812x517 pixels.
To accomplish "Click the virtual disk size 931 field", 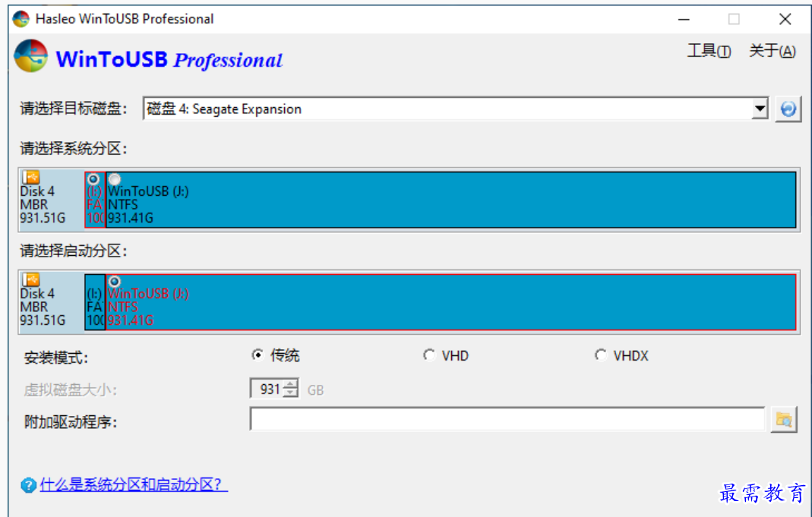I will (x=267, y=389).
